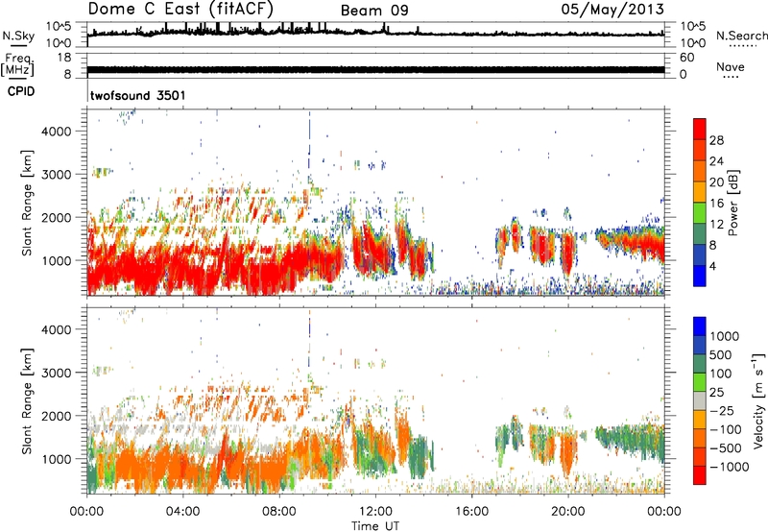Pick the gray segment of the velocity colorbar
768x532 pixels.
click(x=700, y=401)
